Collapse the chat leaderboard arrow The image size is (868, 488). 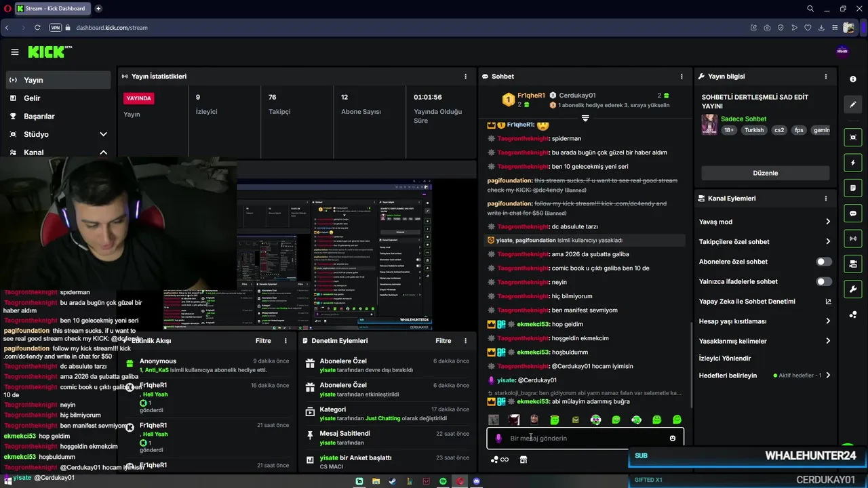click(585, 118)
